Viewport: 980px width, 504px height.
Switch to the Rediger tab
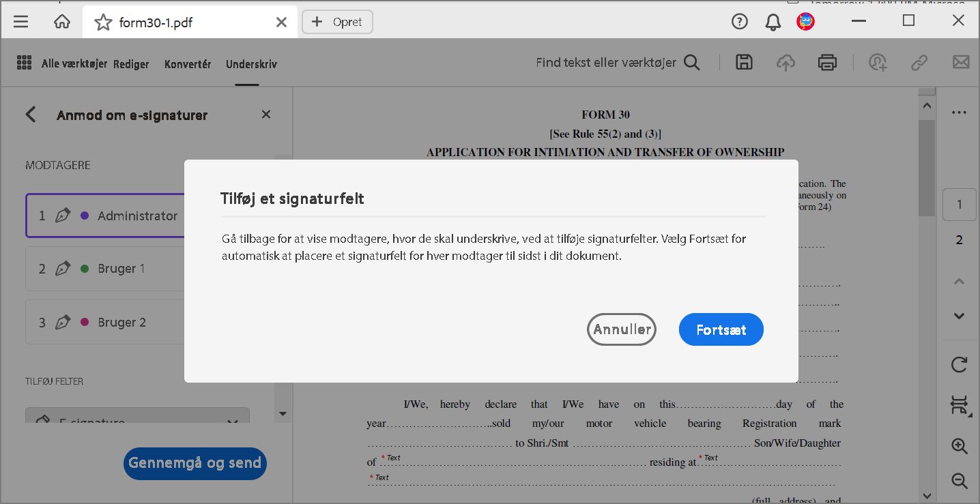tap(131, 63)
